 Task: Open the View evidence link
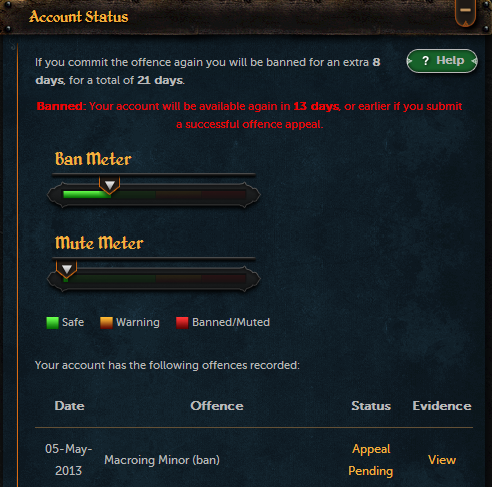point(442,460)
